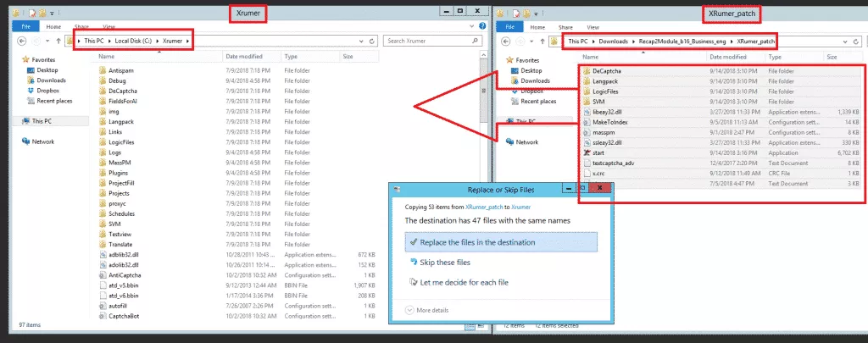868x343 pixels.
Task: Select img folder icon
Action: [103, 111]
